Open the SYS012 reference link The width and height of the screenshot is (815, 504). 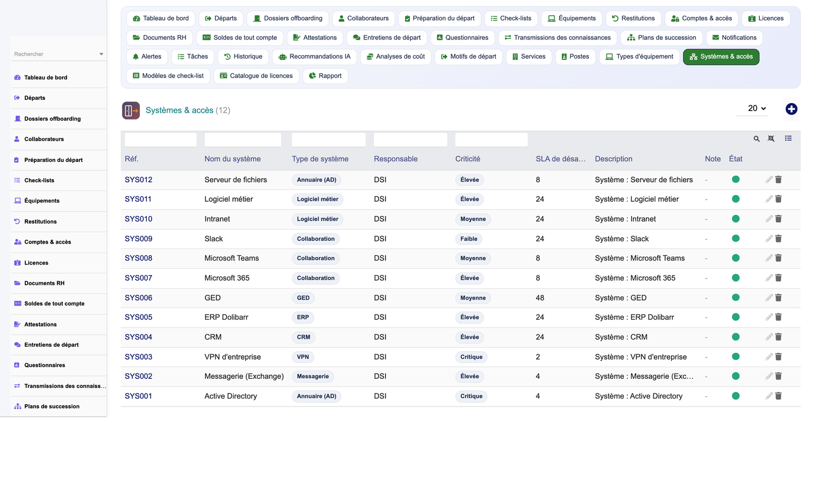pos(138,180)
